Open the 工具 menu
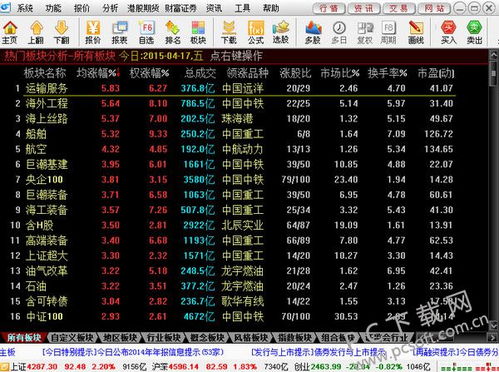The height and width of the screenshot is (372, 499). click(x=242, y=8)
